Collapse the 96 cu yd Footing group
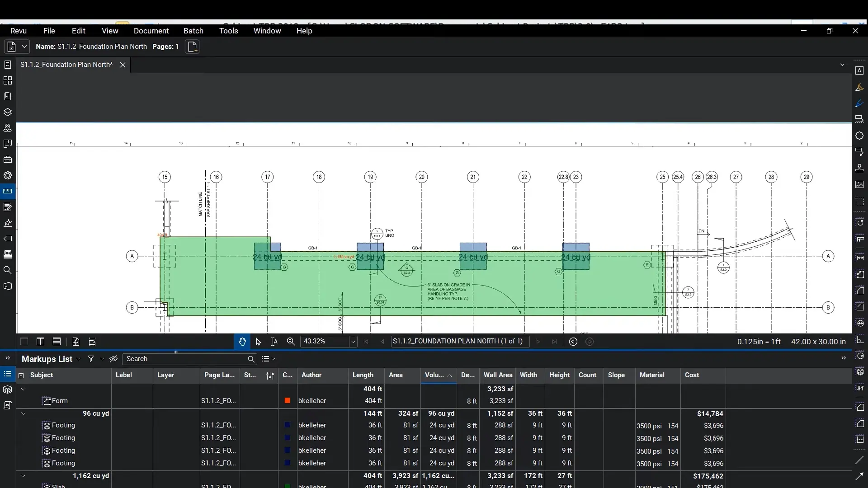Screen dimensions: 868x488 [24, 413]
